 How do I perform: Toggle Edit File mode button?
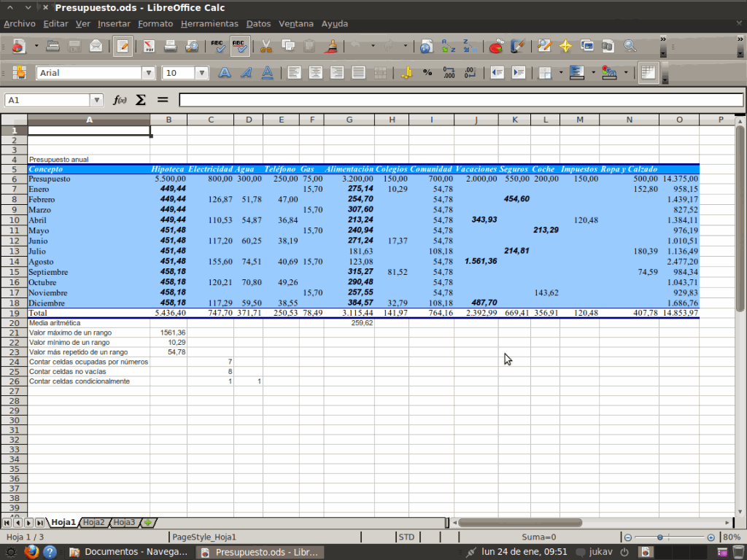click(123, 47)
